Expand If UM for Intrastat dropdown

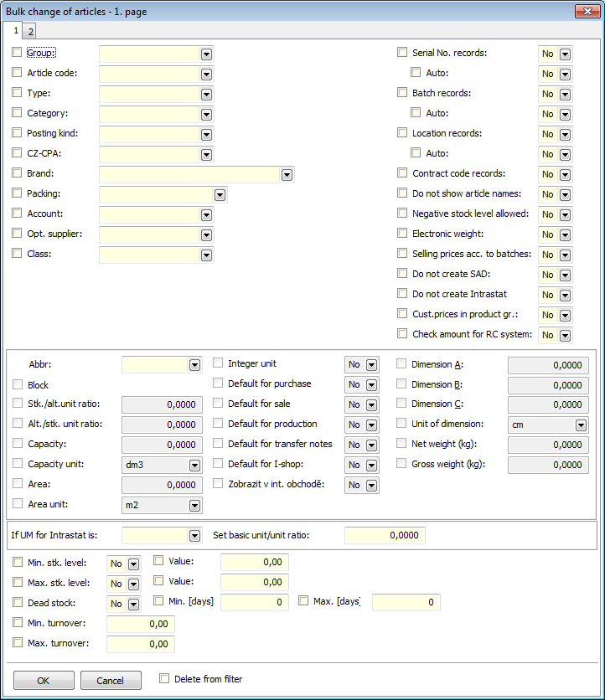click(194, 535)
